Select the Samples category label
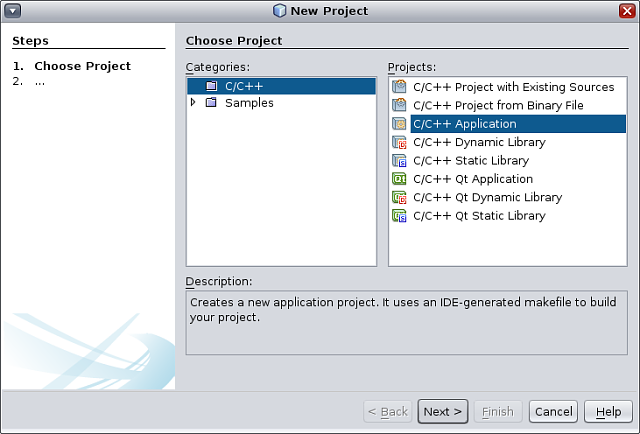640x434 pixels. pos(249,103)
